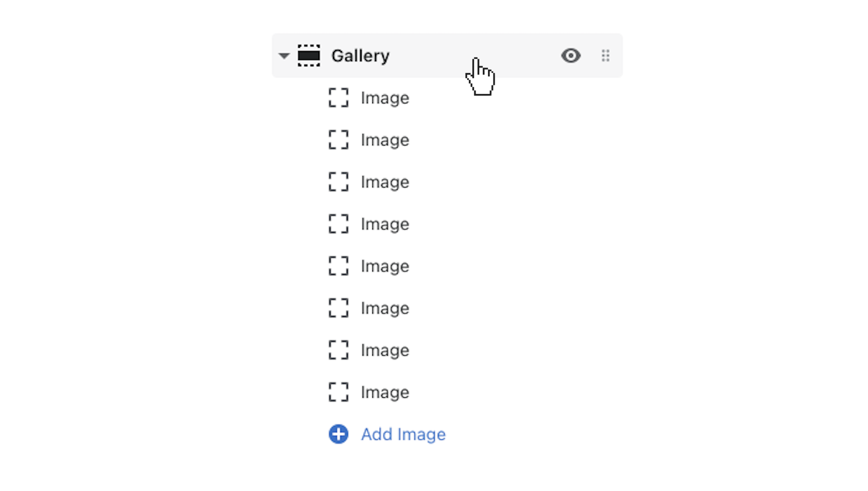Screen dimensions: 868x491
Task: Click the seventh Image placeholder frame
Action: coord(338,350)
